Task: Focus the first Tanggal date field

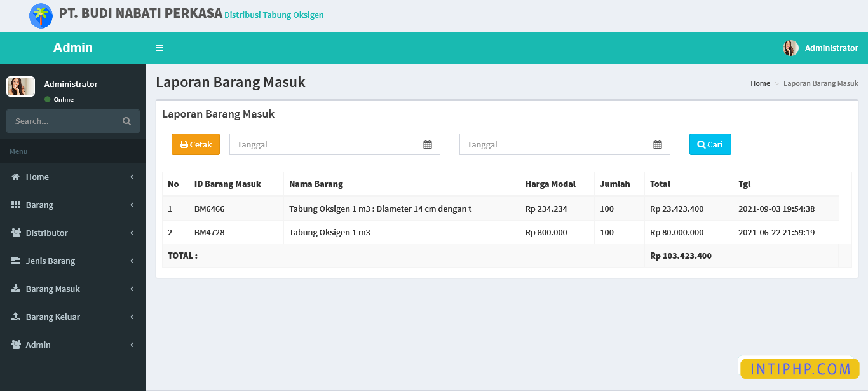Action: tap(322, 144)
